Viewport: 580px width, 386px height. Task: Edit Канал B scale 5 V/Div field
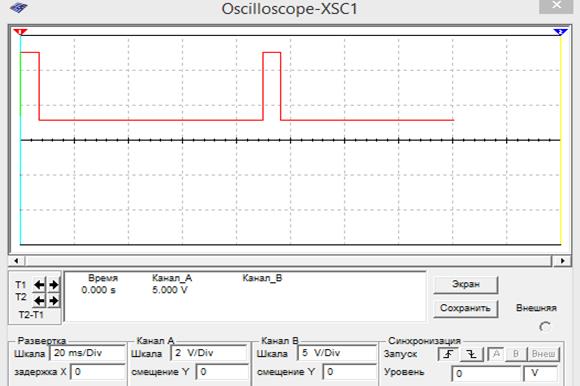click(337, 353)
